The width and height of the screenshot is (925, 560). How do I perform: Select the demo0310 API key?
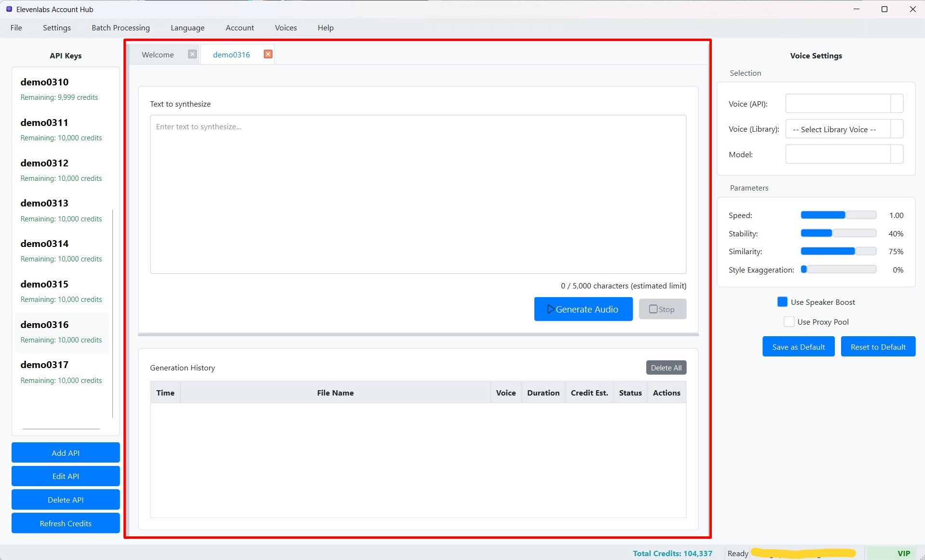62,89
